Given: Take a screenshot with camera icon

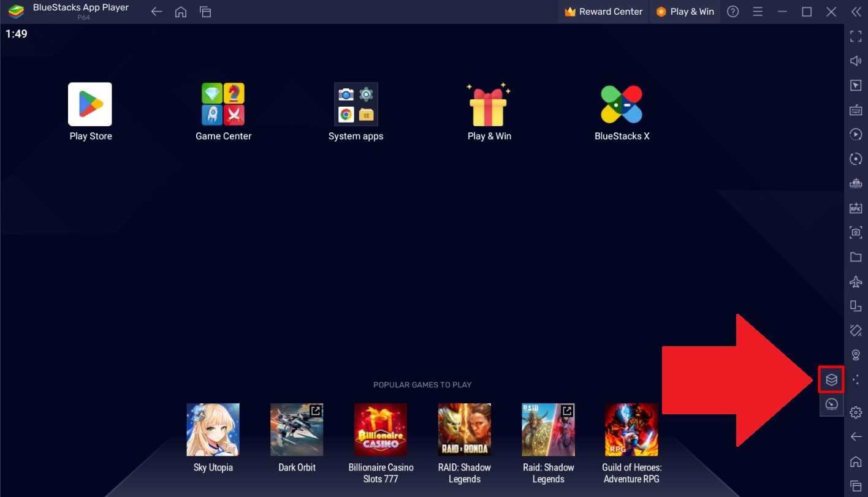Looking at the screenshot, I should [x=856, y=232].
